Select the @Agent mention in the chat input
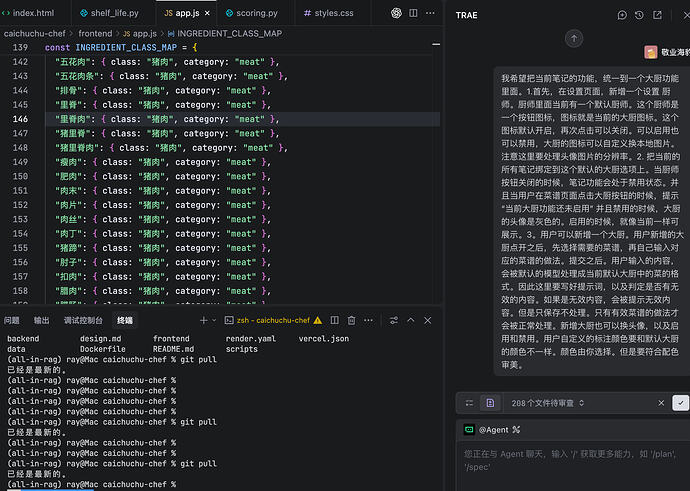The width and height of the screenshot is (690, 491). click(x=493, y=430)
